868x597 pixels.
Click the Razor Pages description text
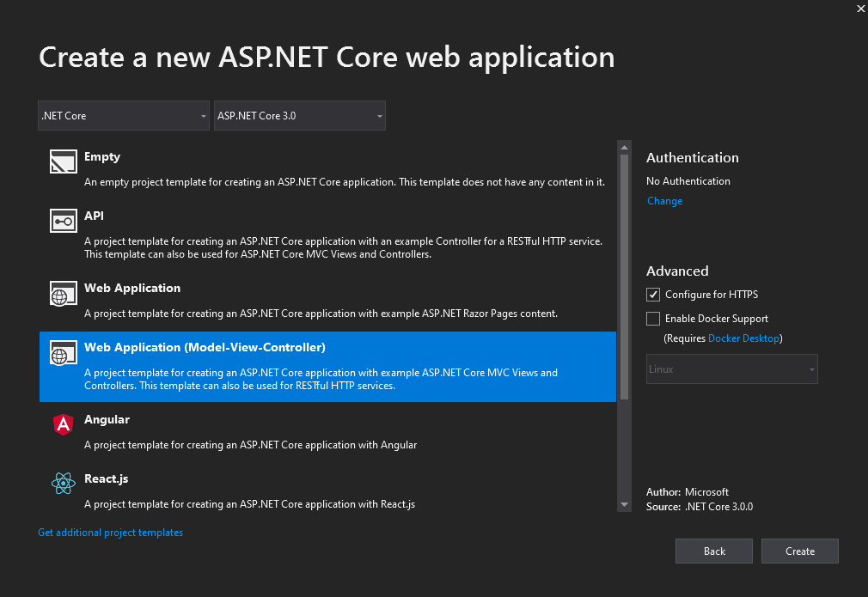[x=321, y=314]
